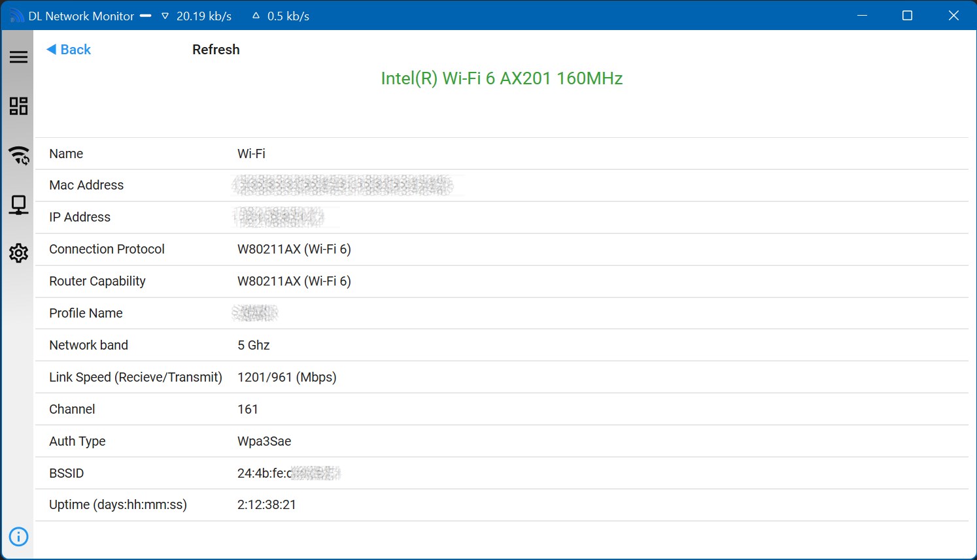977x560 pixels.
Task: Click the IP Address label
Action: point(80,217)
